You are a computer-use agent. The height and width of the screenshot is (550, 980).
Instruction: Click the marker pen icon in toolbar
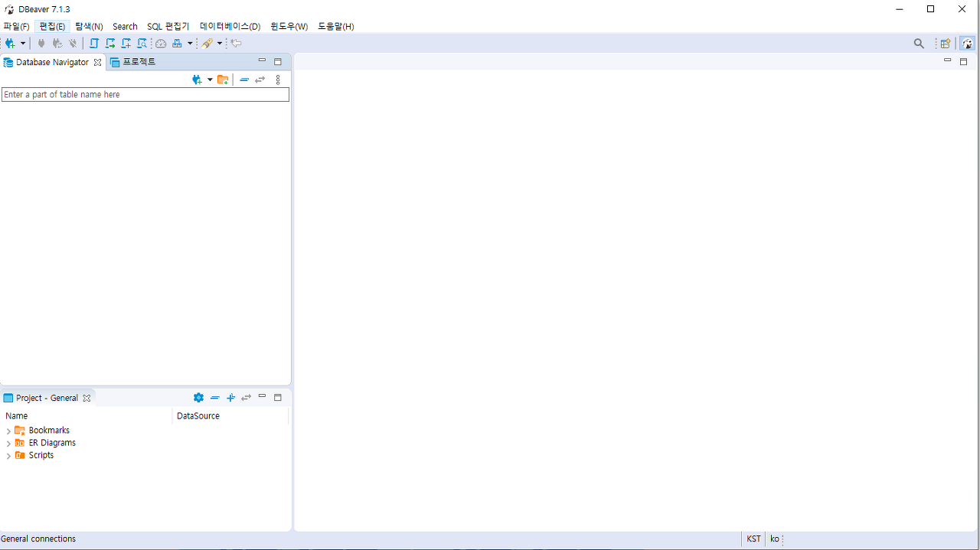207,44
